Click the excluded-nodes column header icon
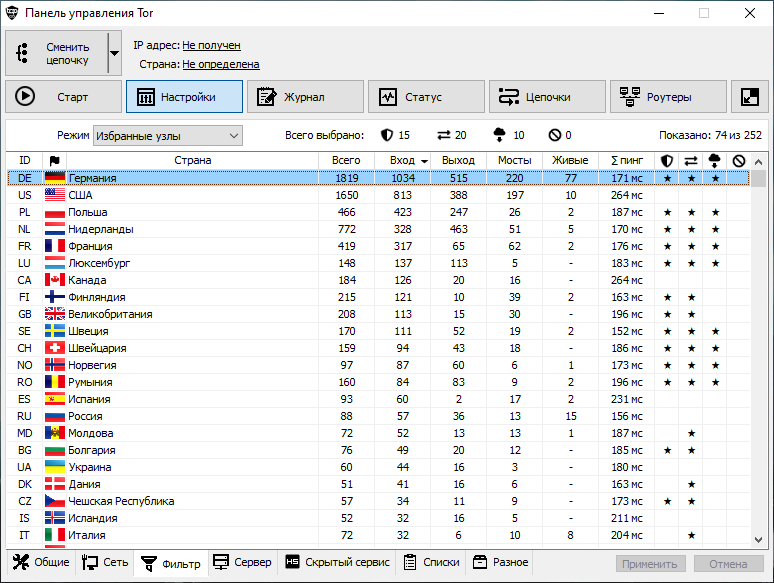774x583 pixels. coord(738,160)
